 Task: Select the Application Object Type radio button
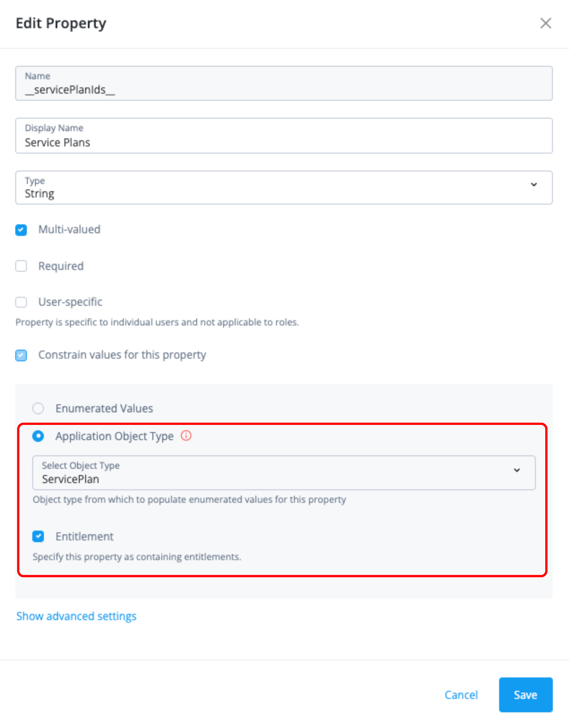(38, 436)
